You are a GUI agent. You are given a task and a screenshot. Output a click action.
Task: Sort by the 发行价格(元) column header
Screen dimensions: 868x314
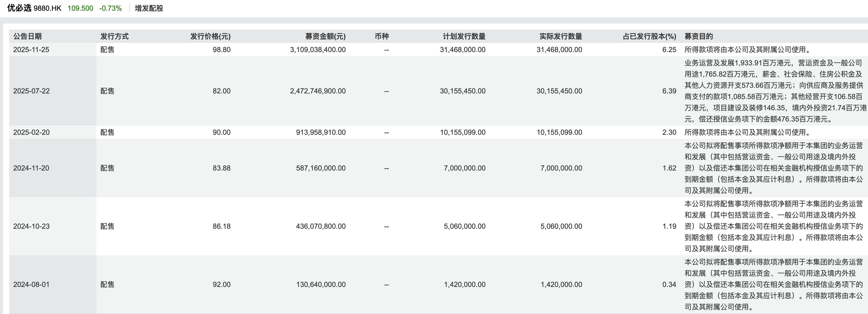210,37
